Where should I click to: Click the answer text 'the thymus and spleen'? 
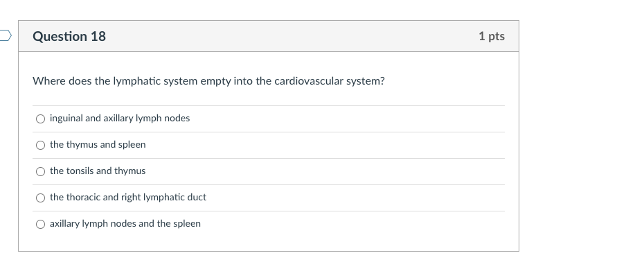click(98, 145)
